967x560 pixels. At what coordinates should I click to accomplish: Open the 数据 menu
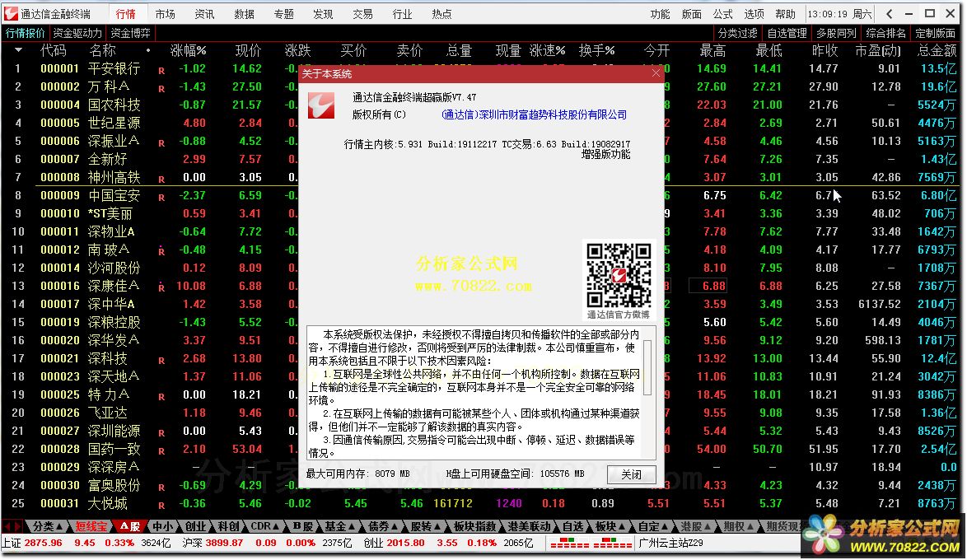point(244,13)
